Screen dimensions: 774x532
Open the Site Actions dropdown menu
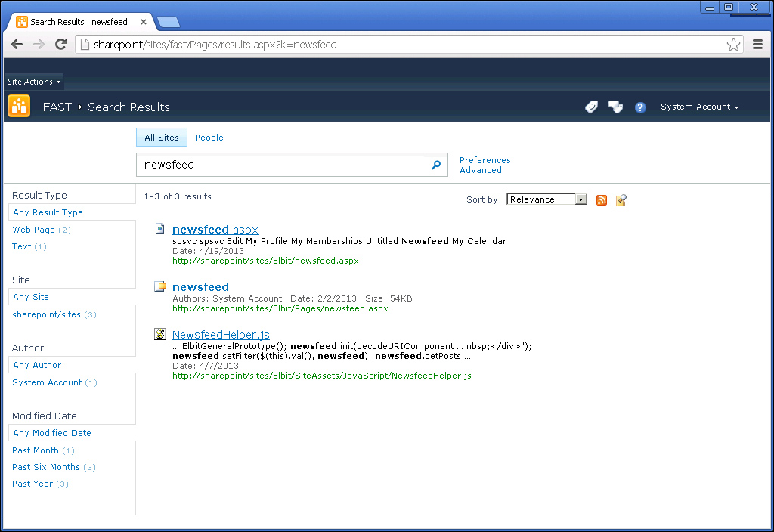pyautogui.click(x=34, y=82)
